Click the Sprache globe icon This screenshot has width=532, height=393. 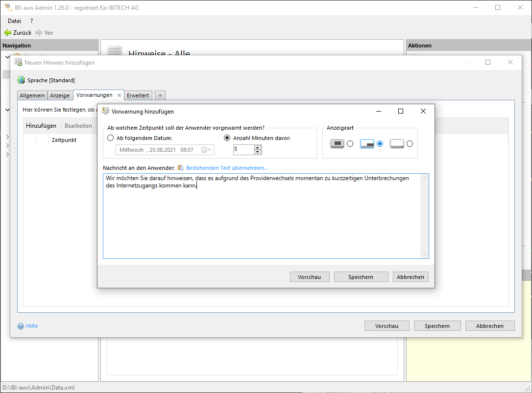(21, 80)
